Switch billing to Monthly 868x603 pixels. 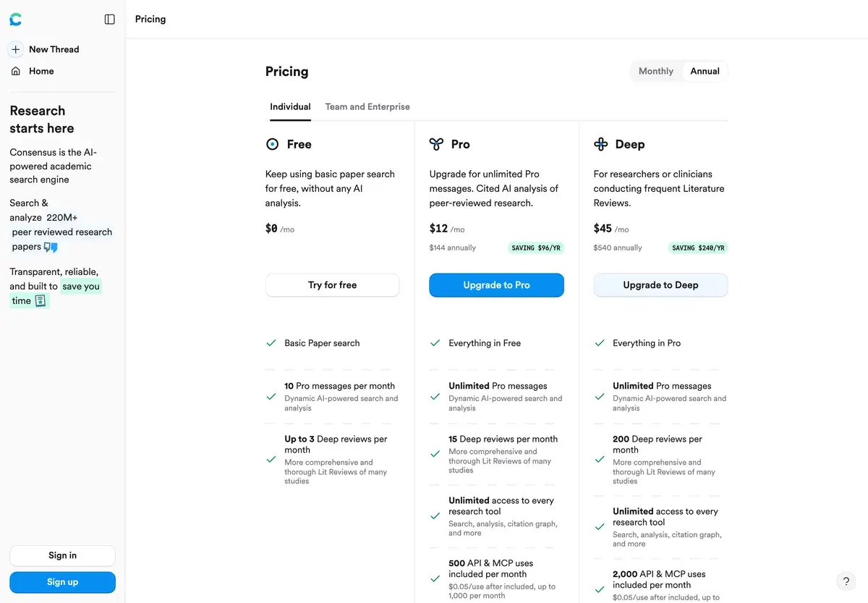656,71
